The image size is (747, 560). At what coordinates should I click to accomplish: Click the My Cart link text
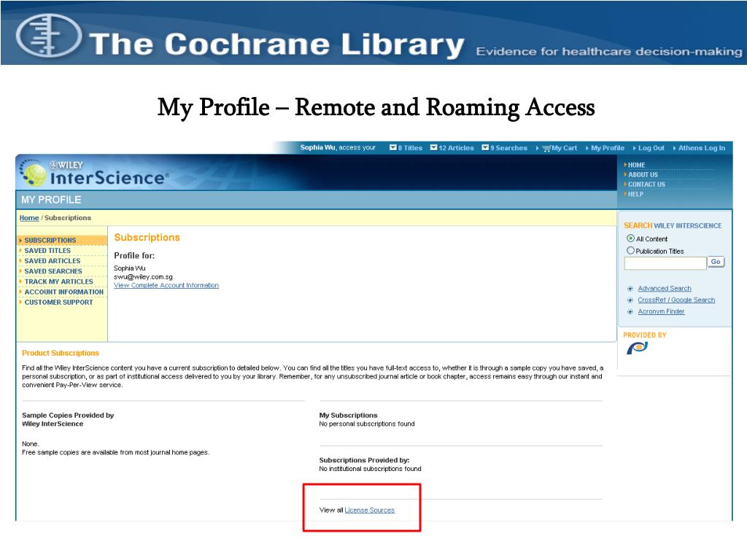pyautogui.click(x=564, y=148)
